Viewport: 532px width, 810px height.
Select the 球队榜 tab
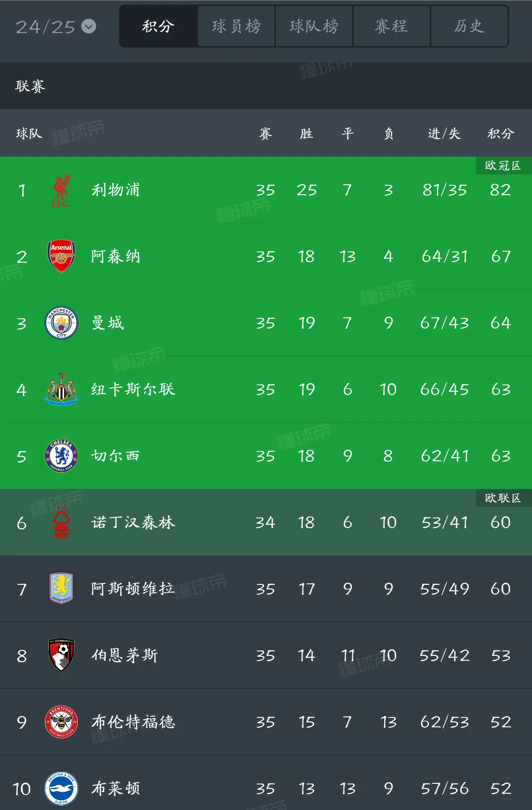click(314, 27)
